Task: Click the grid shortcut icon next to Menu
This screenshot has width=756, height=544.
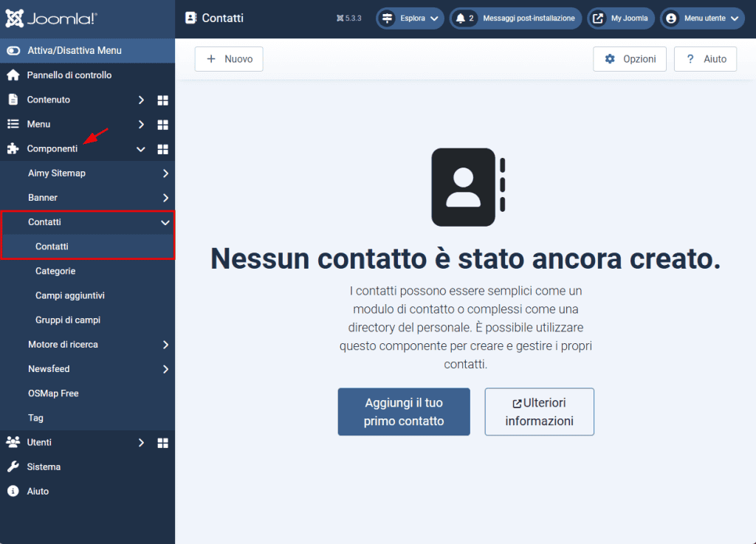Action: (162, 124)
